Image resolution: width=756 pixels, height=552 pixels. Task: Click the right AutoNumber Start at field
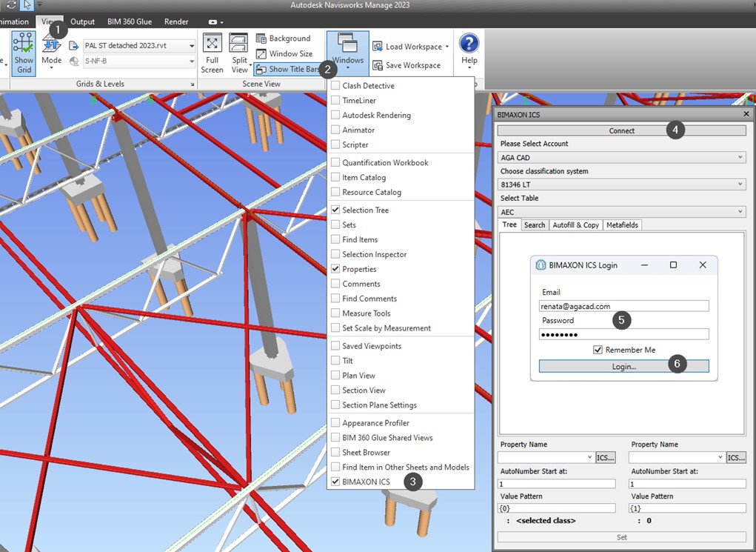pyautogui.click(x=688, y=484)
